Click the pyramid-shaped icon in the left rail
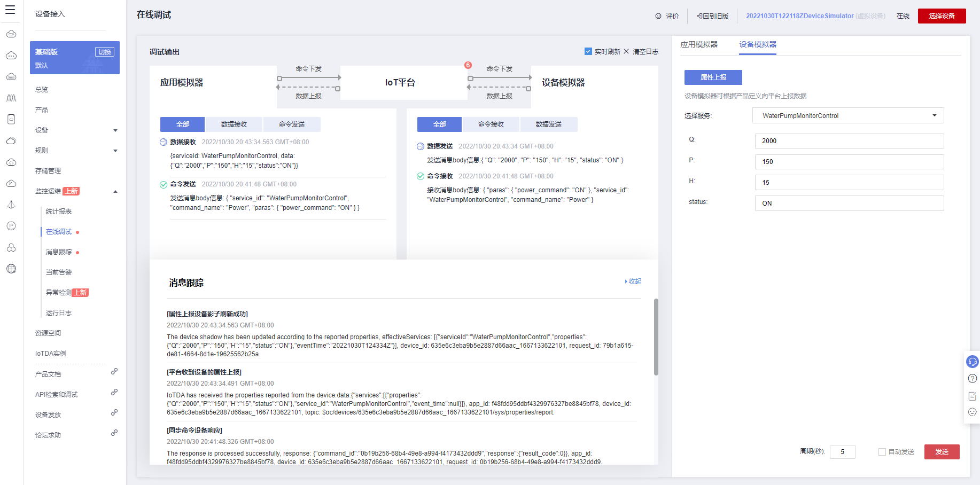Image resolution: width=980 pixels, height=485 pixels. [x=11, y=205]
